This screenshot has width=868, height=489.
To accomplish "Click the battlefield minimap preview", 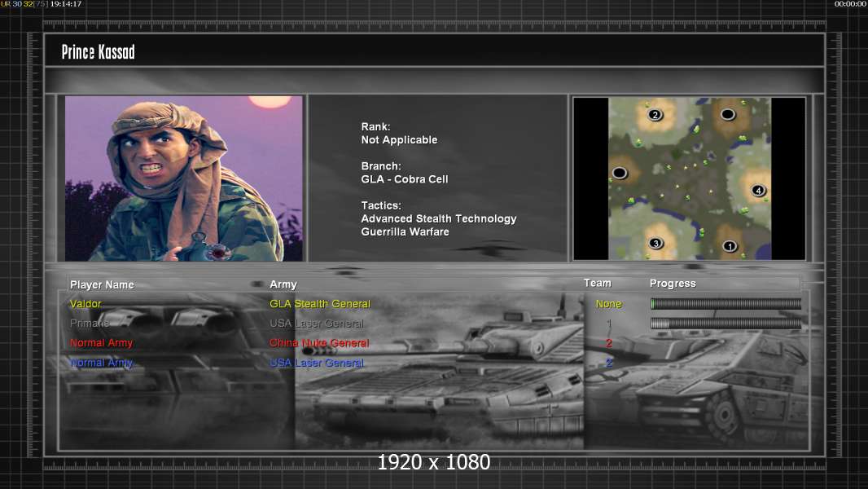I will 689,178.
